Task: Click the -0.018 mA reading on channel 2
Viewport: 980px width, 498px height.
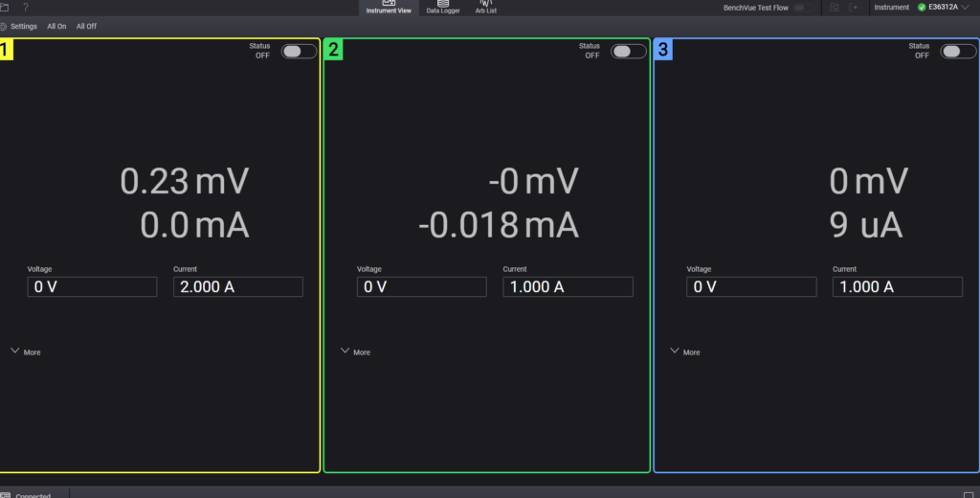Action: pos(499,225)
